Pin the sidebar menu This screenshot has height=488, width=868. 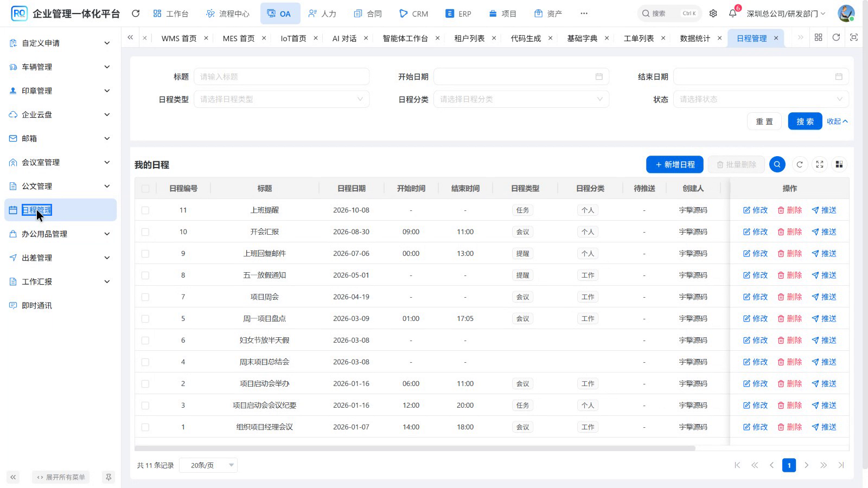108,477
